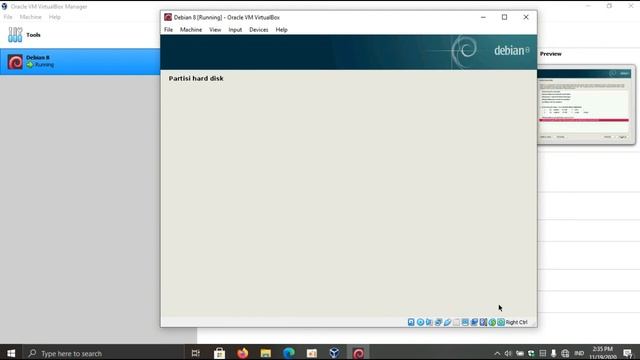Open the Windows Start menu
640x360 pixels.
11,353
